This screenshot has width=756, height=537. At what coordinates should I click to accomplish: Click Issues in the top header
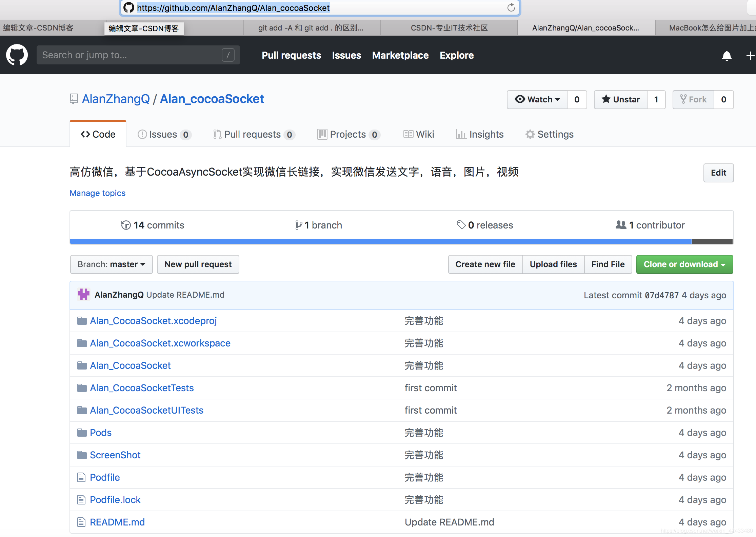pos(346,55)
